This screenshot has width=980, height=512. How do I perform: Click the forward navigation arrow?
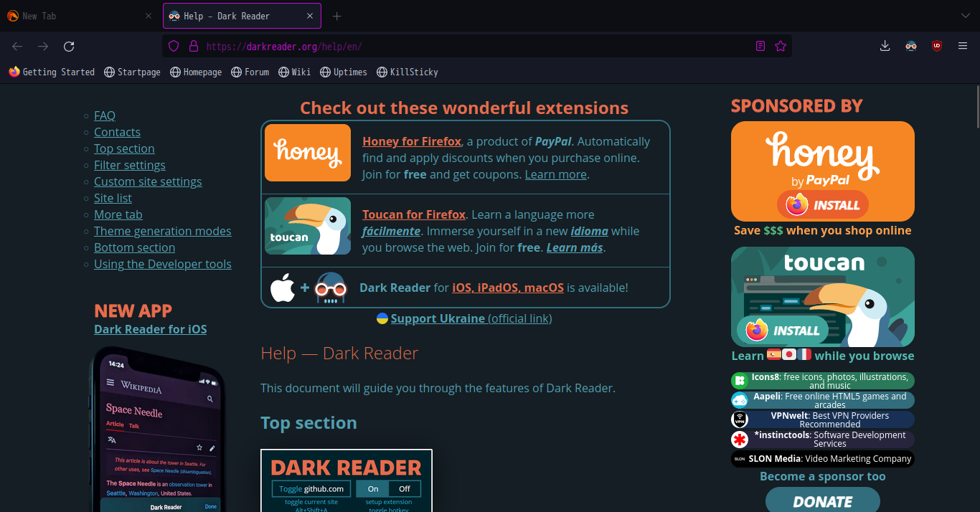click(x=43, y=46)
